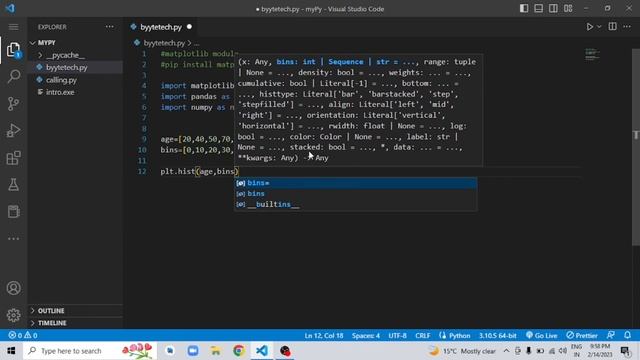
Task: Change indentation via Spaces: 4
Action: point(366,336)
